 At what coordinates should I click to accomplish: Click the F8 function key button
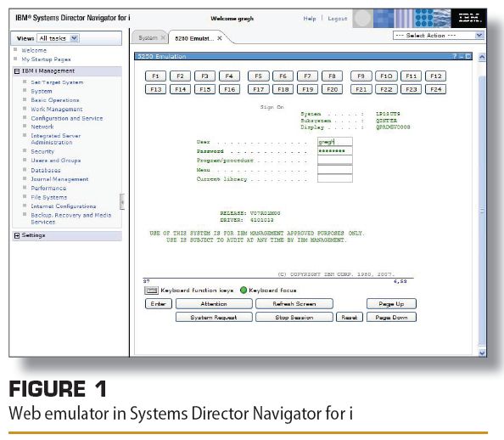[x=332, y=76]
